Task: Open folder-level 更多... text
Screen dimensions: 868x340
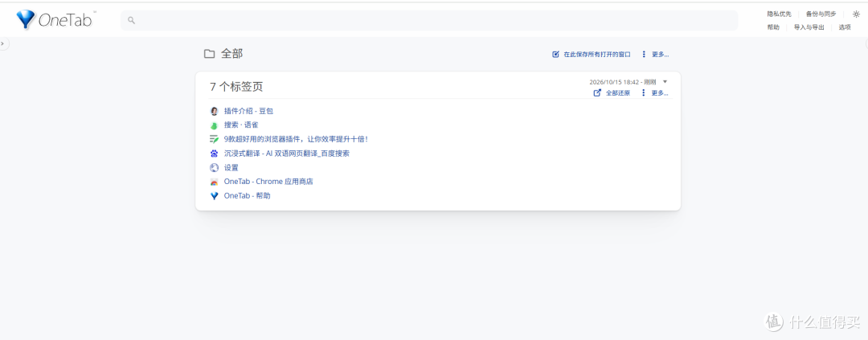Action: (660, 55)
